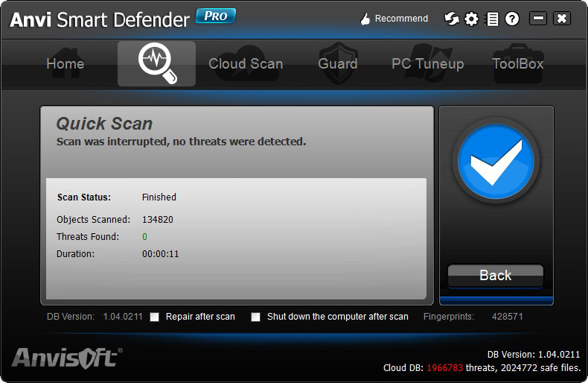588x383 pixels.
Task: Minimize the Anvi Smart Defender window
Action: pos(537,18)
